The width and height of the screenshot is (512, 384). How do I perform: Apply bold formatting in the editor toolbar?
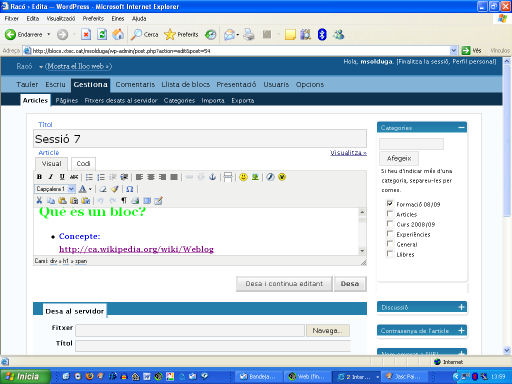pyautogui.click(x=39, y=177)
